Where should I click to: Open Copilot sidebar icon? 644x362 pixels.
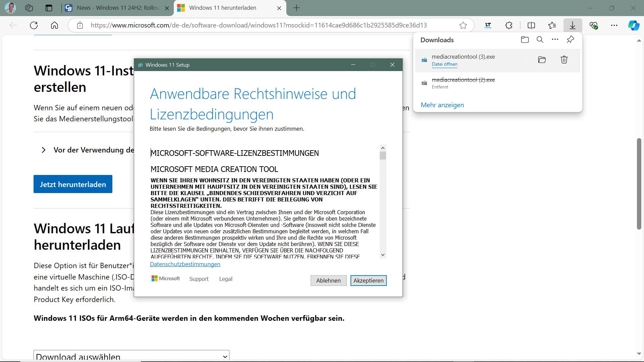point(633,25)
